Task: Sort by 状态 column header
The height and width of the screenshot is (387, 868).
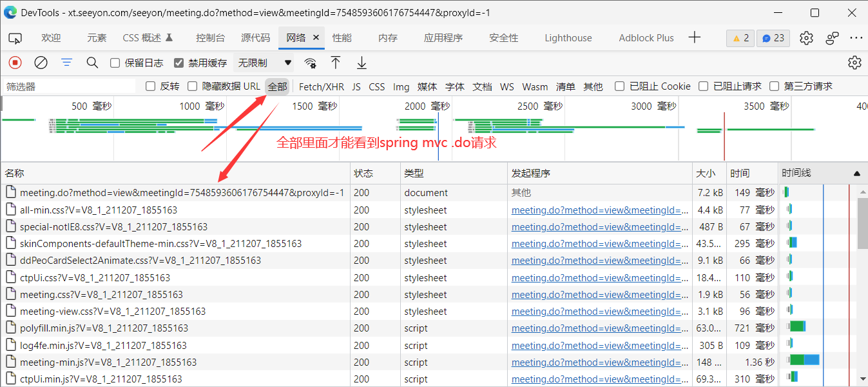Action: tap(375, 174)
